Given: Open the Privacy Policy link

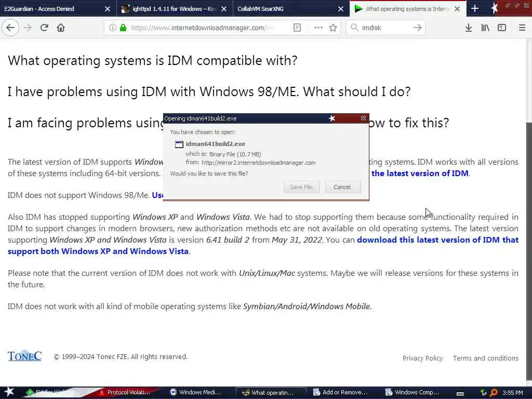Looking at the screenshot, I should pos(422,358).
